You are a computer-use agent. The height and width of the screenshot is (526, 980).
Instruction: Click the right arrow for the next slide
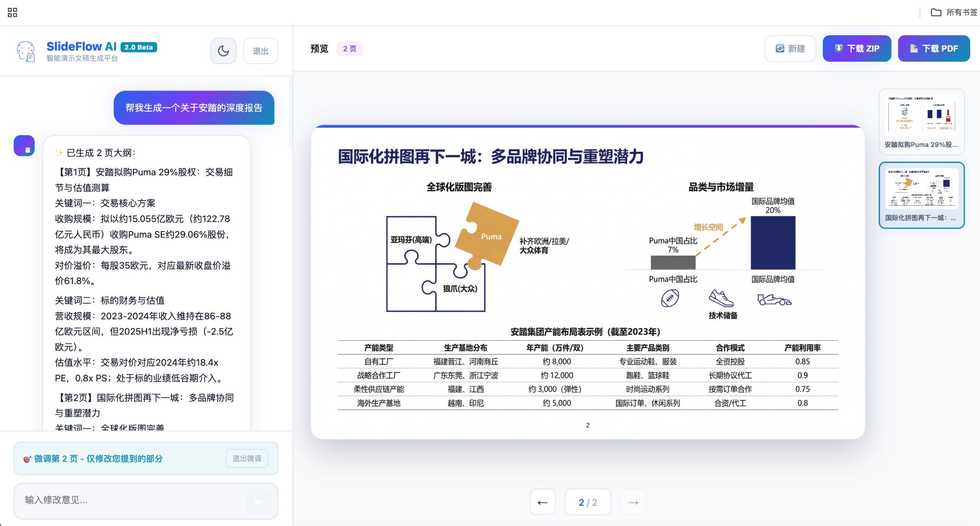pos(633,502)
